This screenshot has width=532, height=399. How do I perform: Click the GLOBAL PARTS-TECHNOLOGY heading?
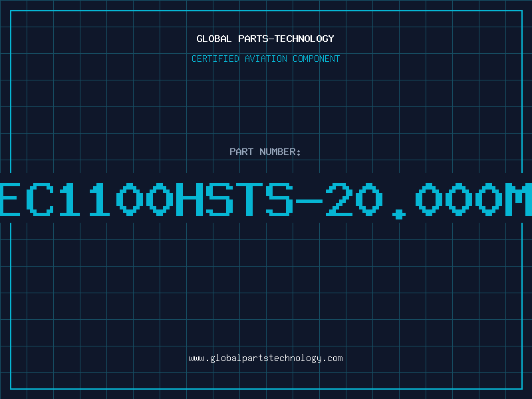pos(265,39)
